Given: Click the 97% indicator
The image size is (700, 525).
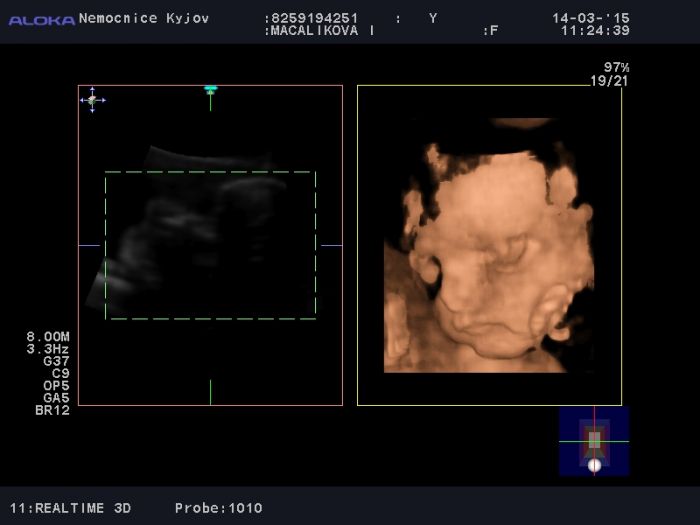Looking at the screenshot, I should (x=616, y=68).
